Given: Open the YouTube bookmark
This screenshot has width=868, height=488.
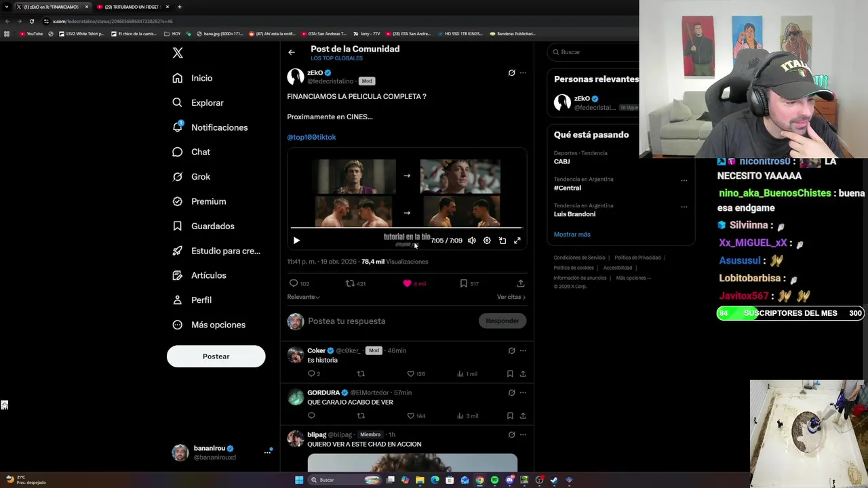Looking at the screenshot, I should pos(31,34).
